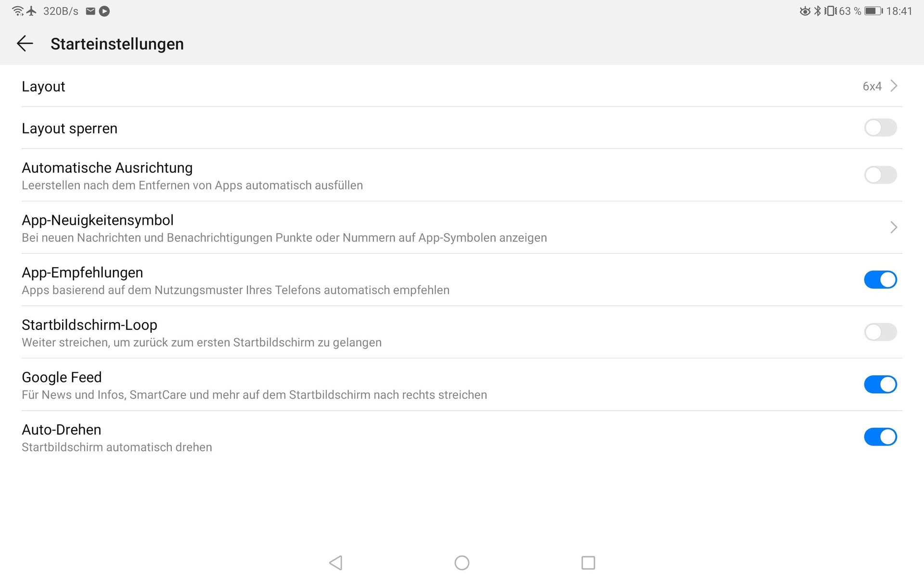Image resolution: width=924 pixels, height=578 pixels.
Task: Tap the battery status icon
Action: (x=873, y=11)
